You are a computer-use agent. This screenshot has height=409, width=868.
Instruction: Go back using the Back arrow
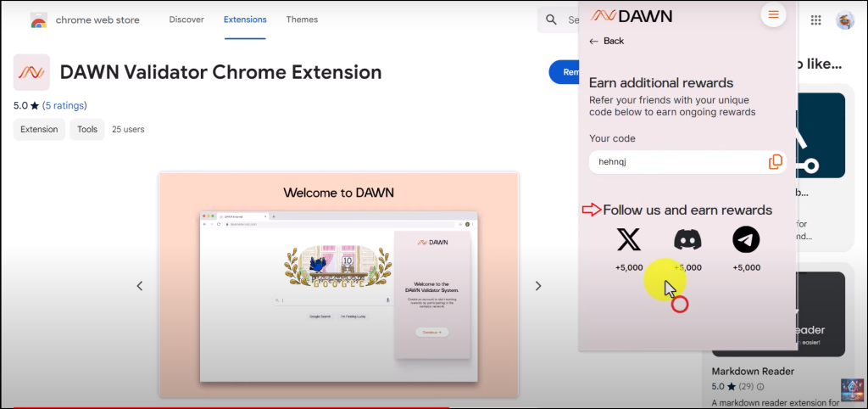click(x=606, y=41)
